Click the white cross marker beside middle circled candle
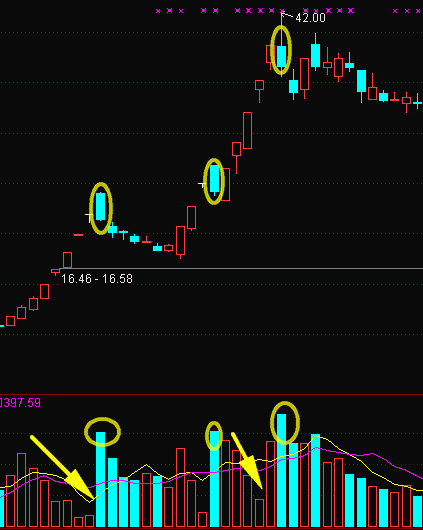Screen dimensions: 423x530 (x=202, y=185)
